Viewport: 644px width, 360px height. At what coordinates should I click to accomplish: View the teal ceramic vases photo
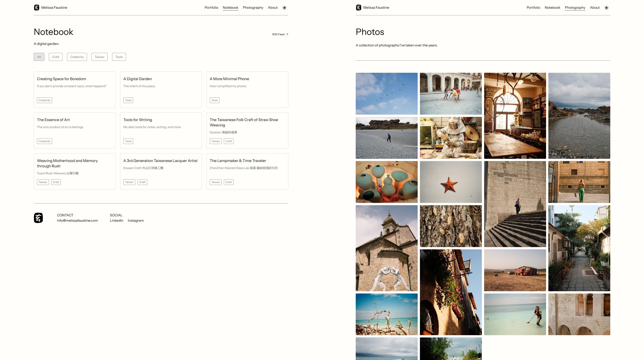[x=387, y=182]
